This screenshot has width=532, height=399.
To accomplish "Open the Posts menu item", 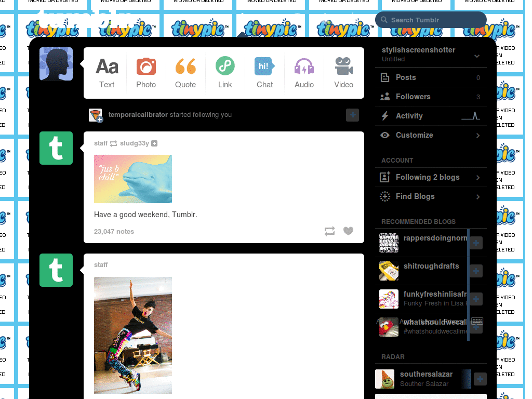I will coord(431,77).
